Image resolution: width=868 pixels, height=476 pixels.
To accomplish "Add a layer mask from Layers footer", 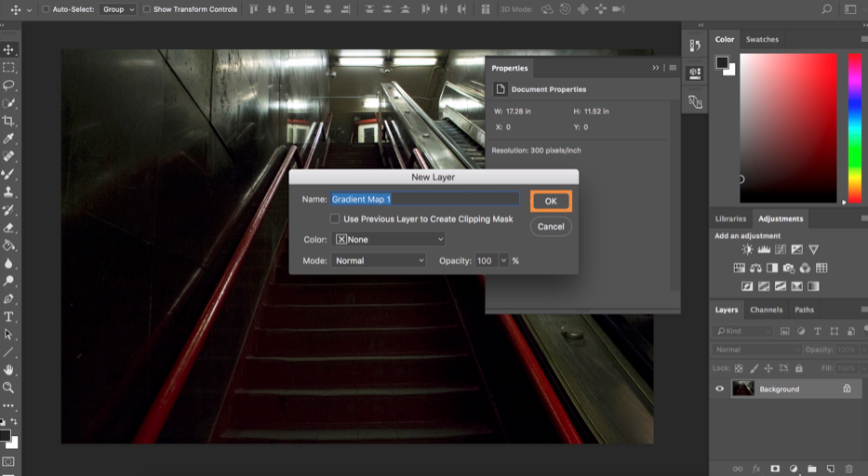I will click(775, 469).
